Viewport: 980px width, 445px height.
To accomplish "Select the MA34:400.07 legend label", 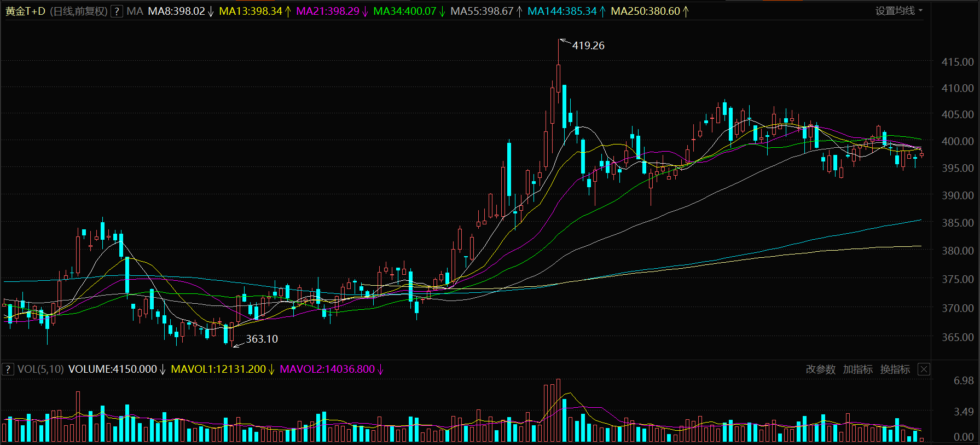I will point(405,11).
